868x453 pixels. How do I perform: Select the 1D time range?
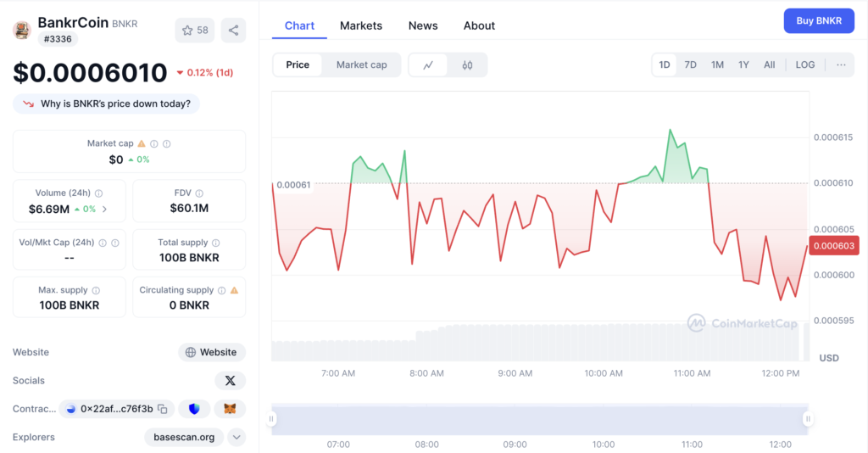tap(665, 64)
